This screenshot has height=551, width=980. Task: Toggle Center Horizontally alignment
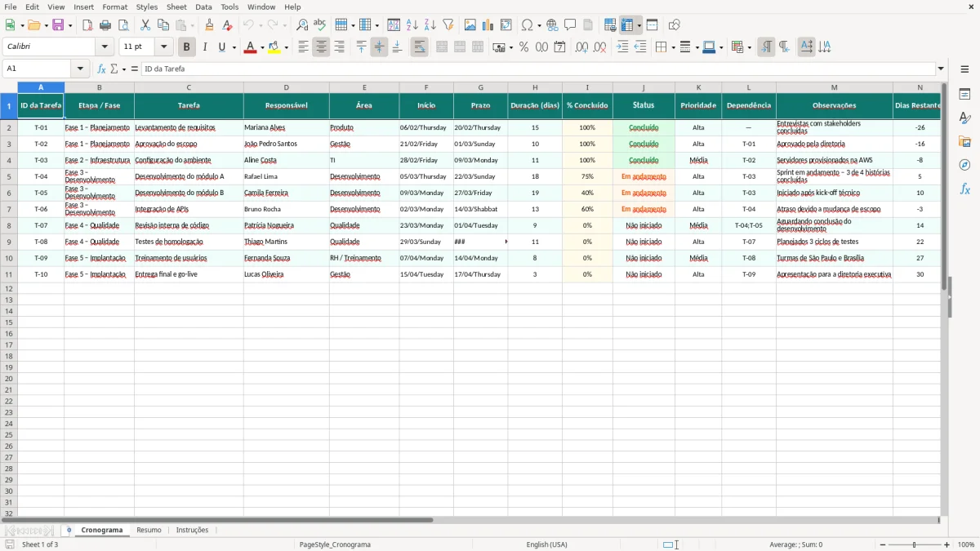click(x=321, y=47)
